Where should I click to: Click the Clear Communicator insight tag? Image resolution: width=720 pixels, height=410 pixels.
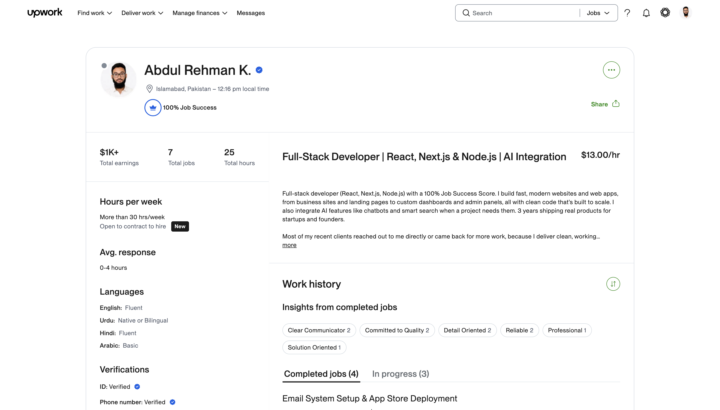coord(319,330)
